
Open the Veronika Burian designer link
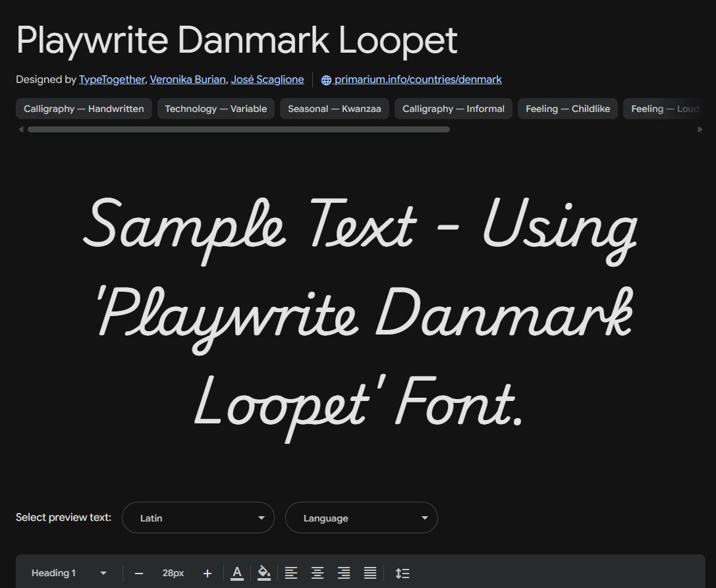pyautogui.click(x=188, y=80)
